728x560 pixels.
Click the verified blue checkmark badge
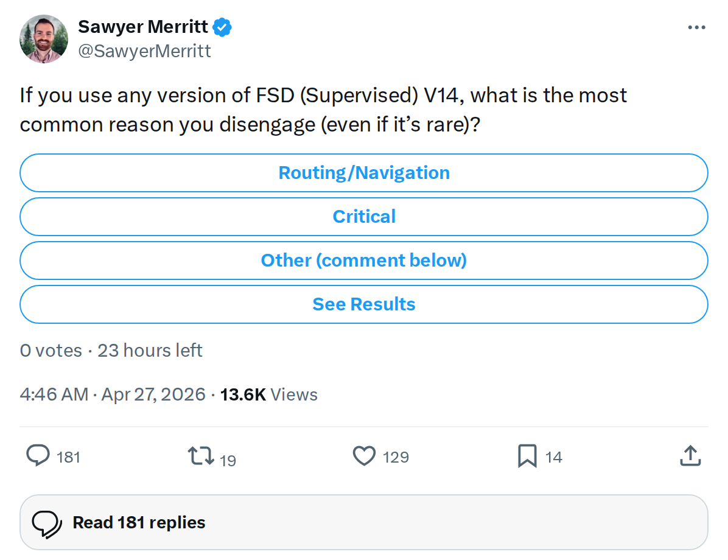pyautogui.click(x=223, y=26)
